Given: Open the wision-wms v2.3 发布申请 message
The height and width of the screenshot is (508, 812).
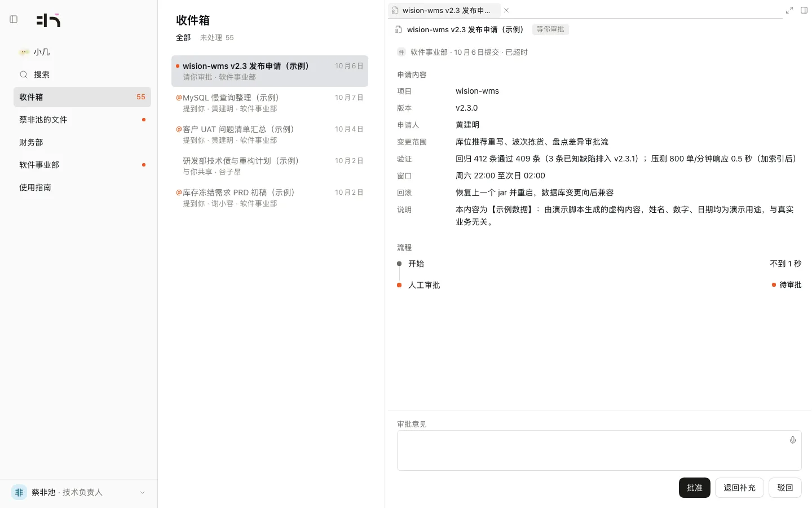Looking at the screenshot, I should point(270,71).
